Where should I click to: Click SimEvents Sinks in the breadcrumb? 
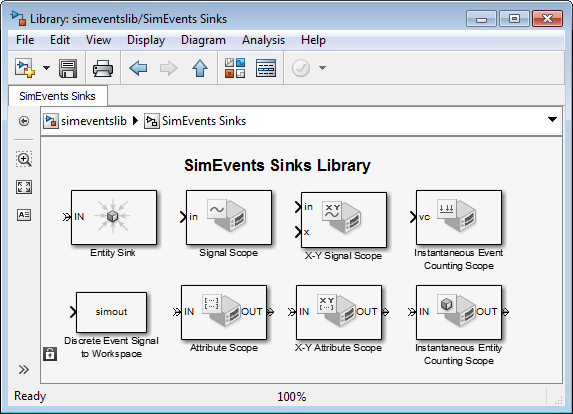204,121
